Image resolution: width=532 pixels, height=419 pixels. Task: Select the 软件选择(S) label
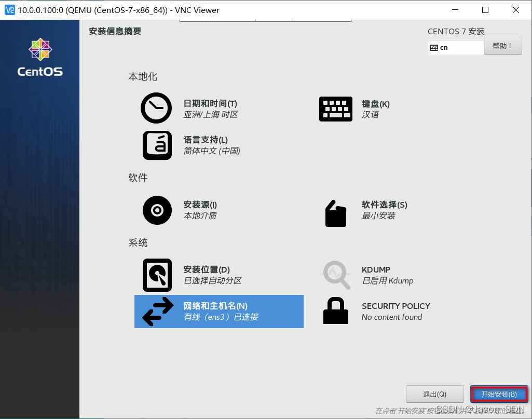tap(385, 205)
